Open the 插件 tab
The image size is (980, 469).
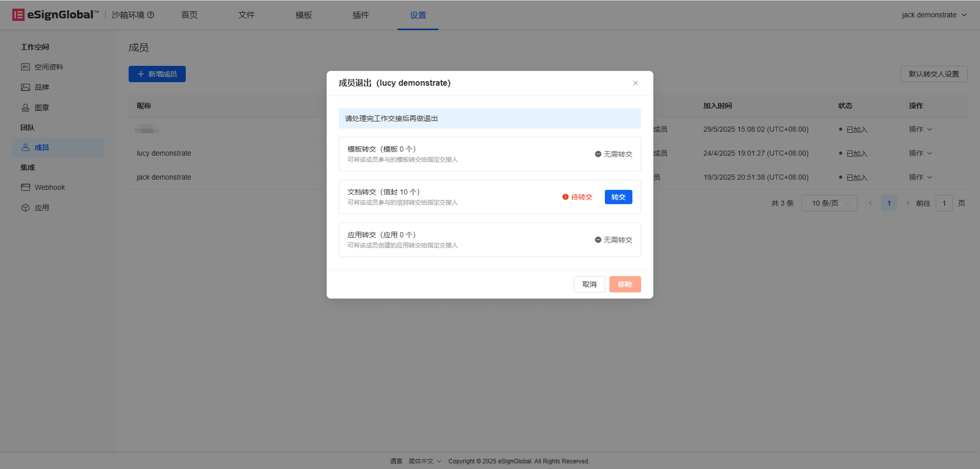tap(361, 15)
